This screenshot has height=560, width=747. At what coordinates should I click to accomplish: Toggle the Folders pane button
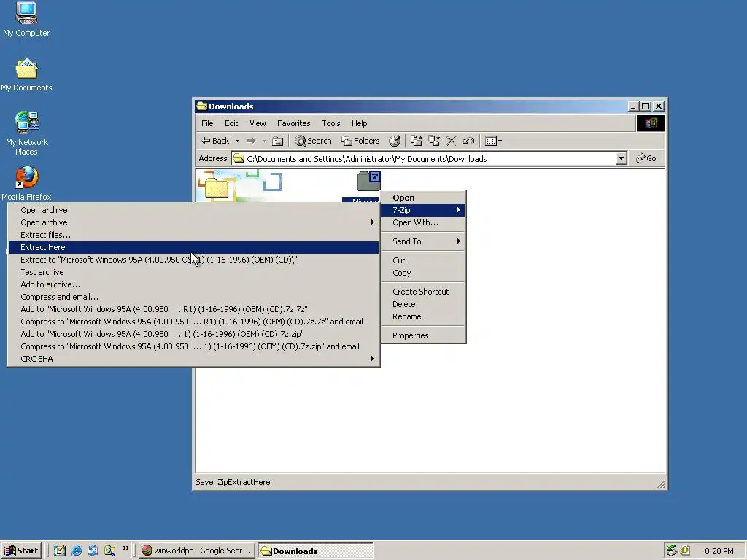[360, 141]
